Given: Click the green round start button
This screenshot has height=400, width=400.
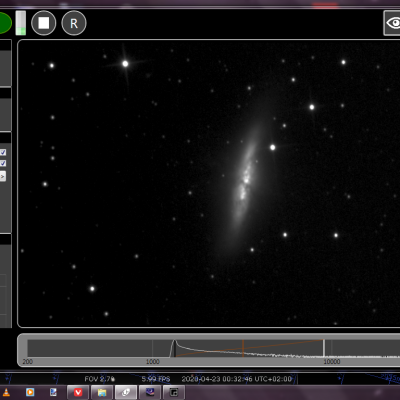Looking at the screenshot, I should (5, 23).
